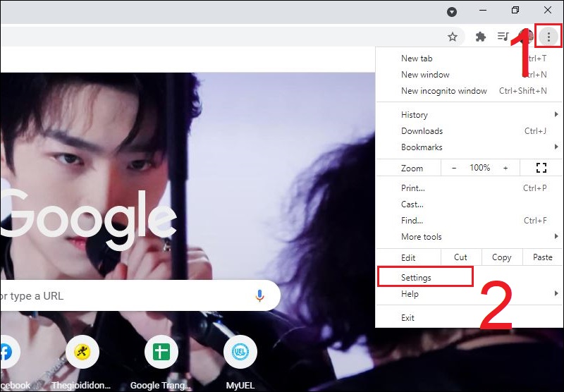Choose New incognito window
564x392 pixels.
(x=444, y=91)
